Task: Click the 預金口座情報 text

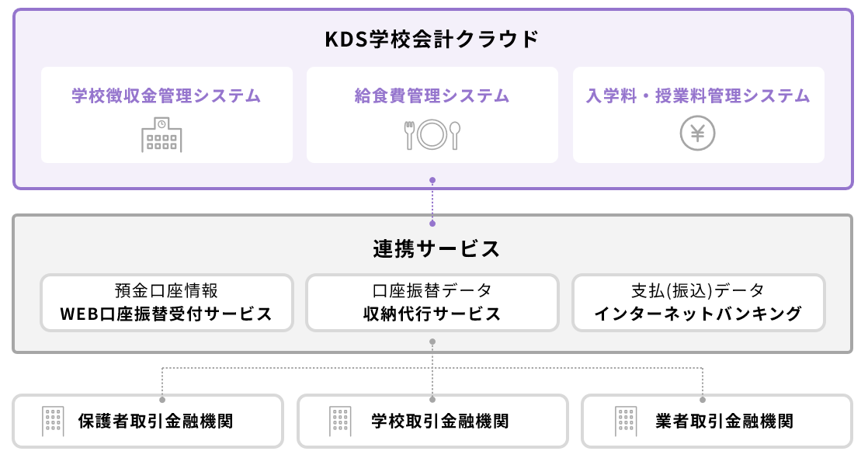Action: pos(166,291)
